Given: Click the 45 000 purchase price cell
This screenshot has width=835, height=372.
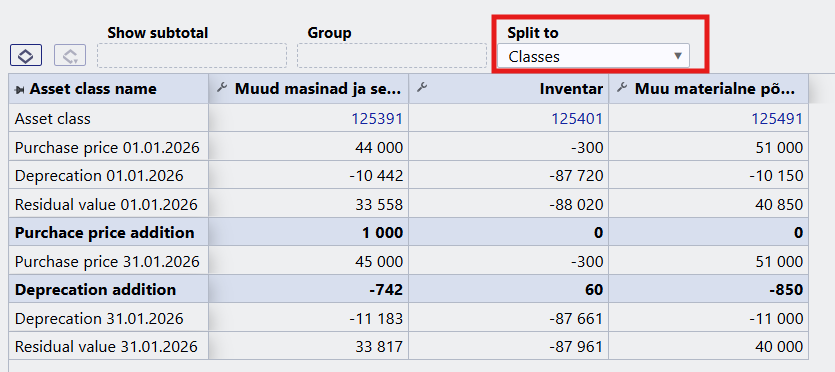Looking at the screenshot, I should (x=309, y=261).
